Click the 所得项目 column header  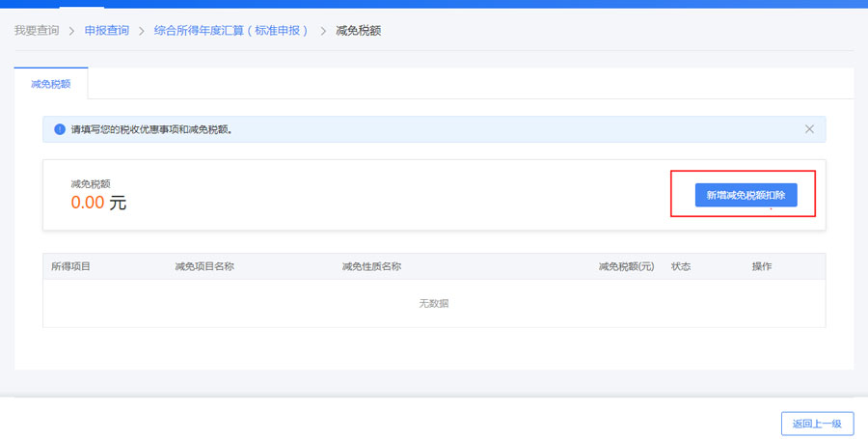tap(70, 266)
